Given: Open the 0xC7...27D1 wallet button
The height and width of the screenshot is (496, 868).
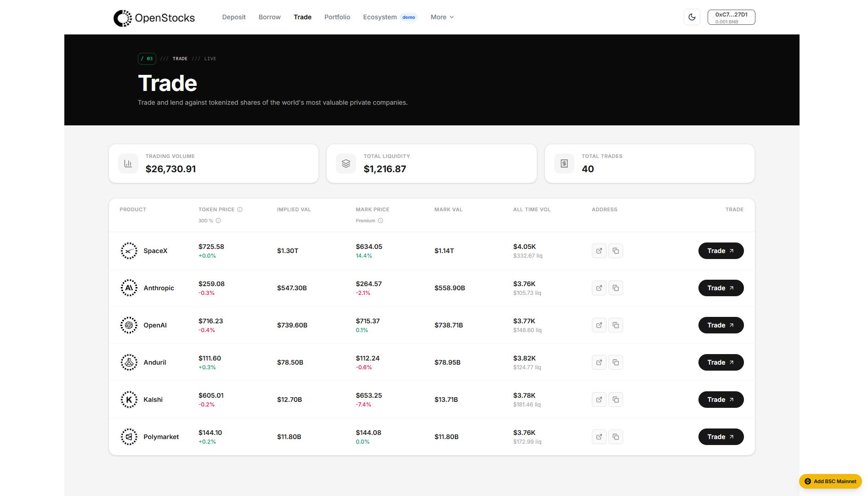Looking at the screenshot, I should click(732, 17).
